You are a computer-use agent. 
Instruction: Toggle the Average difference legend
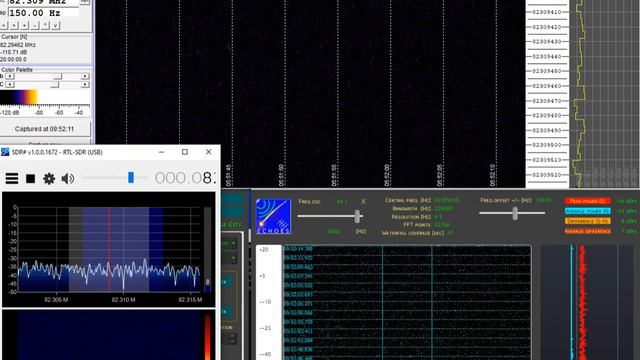588,231
